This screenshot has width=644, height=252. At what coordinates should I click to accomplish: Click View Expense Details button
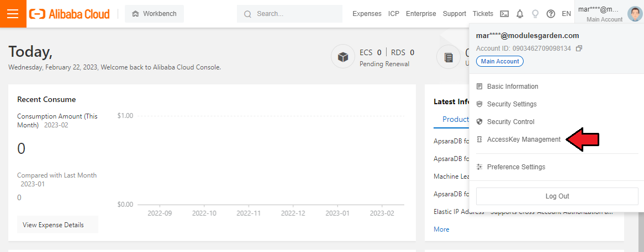pyautogui.click(x=57, y=224)
